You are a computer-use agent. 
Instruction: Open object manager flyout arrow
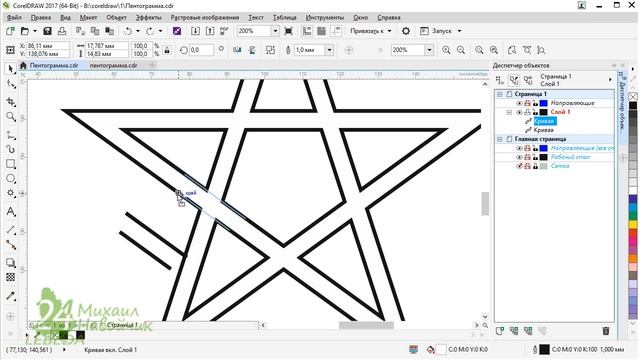610,80
